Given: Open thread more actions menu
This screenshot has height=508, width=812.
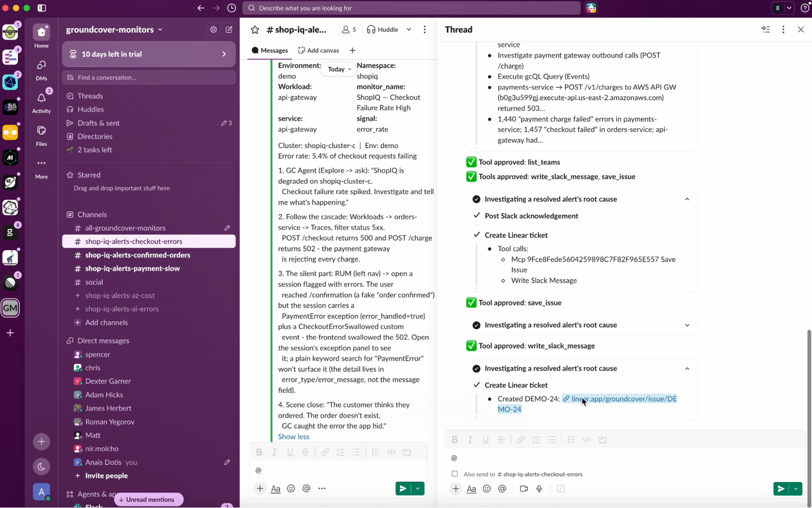Looking at the screenshot, I should [x=783, y=30].
